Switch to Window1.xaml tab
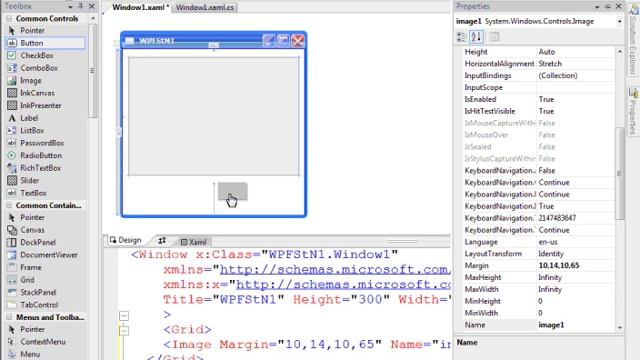Viewport: 640px width, 360px height. tap(140, 7)
